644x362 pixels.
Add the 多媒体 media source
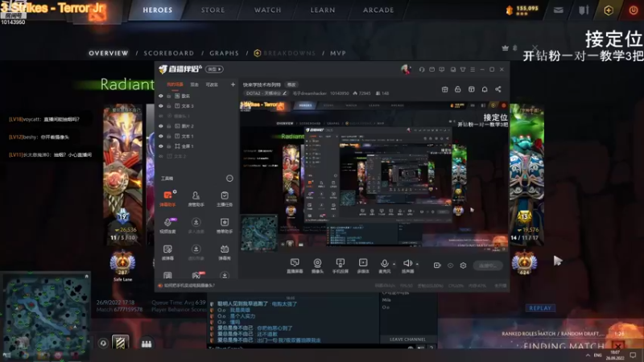click(363, 265)
